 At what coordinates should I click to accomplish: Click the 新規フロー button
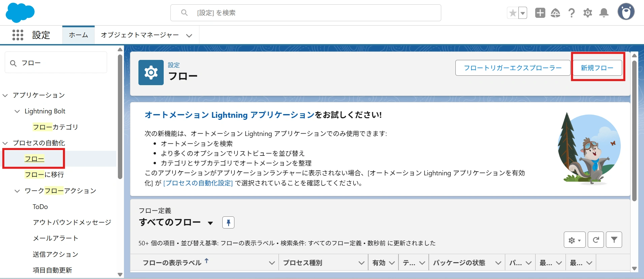[597, 68]
